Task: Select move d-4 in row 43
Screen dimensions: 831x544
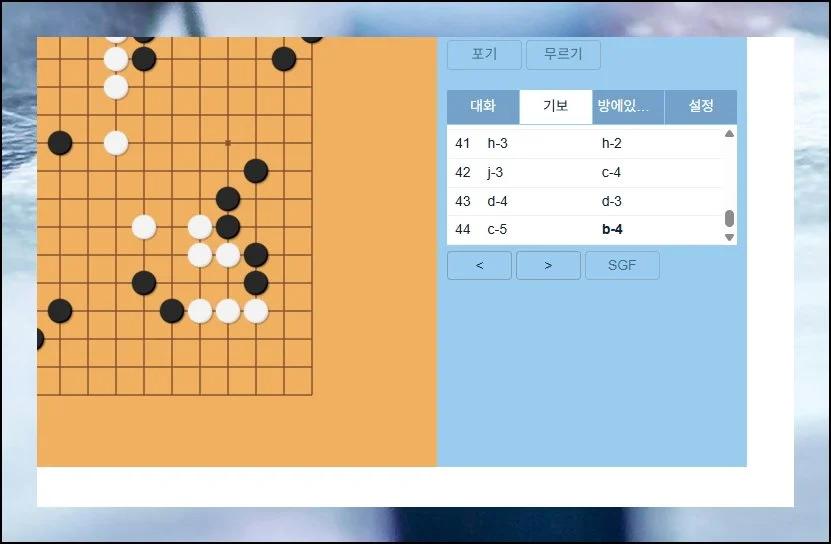Action: (497, 201)
